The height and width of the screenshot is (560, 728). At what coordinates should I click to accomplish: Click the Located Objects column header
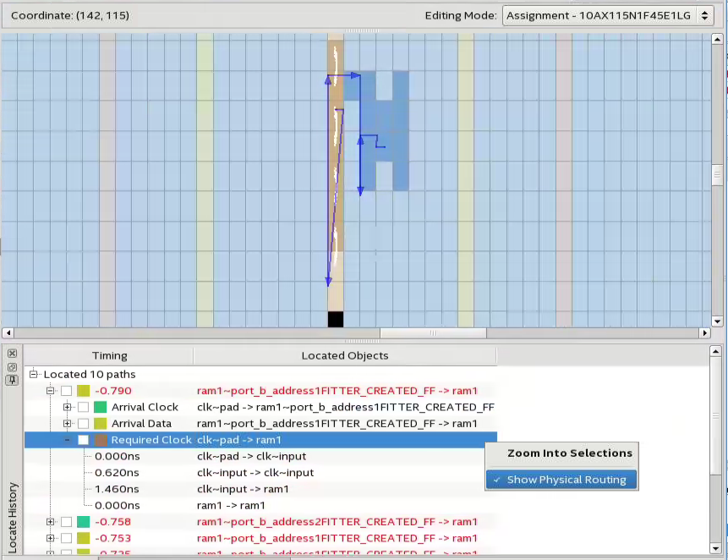(345, 356)
